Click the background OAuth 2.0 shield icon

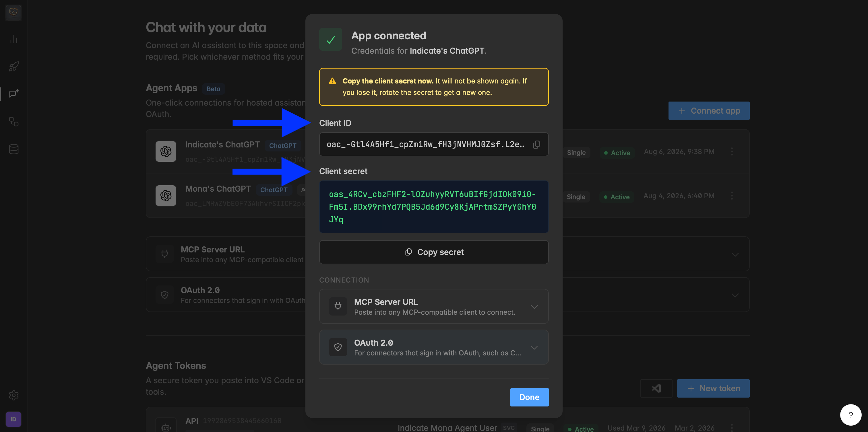point(164,295)
